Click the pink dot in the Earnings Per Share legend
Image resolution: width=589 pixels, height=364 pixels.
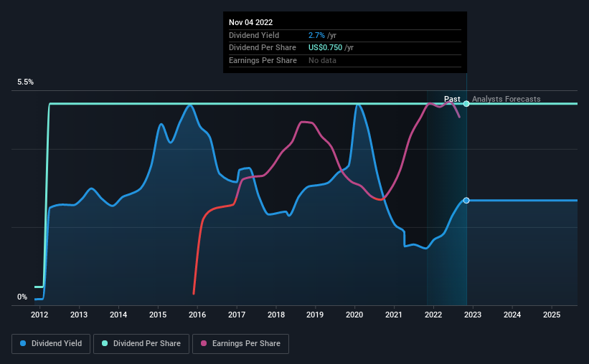pos(204,344)
